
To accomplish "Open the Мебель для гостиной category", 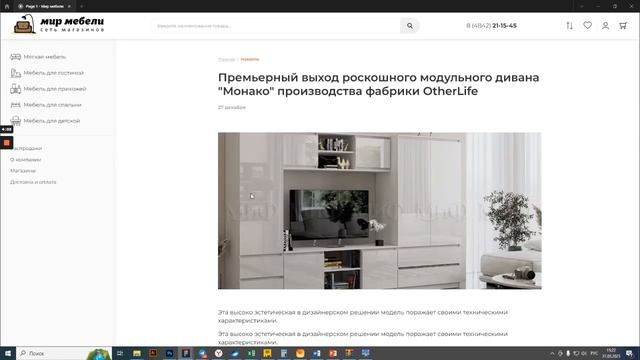I will tap(53, 73).
